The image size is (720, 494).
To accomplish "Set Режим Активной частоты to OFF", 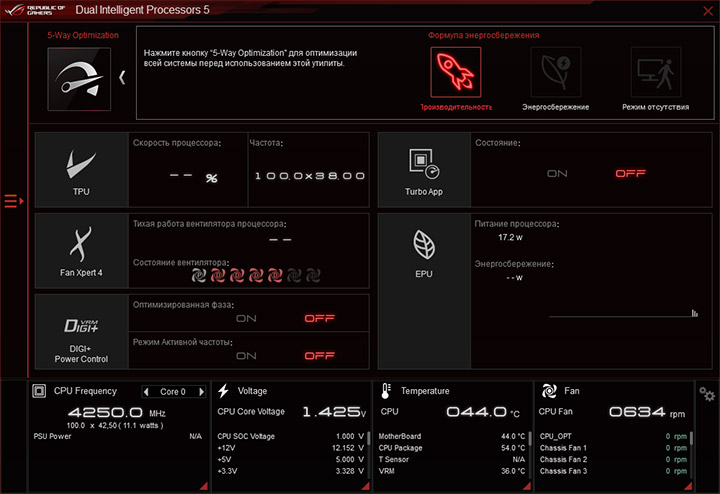I will pyautogui.click(x=320, y=356).
